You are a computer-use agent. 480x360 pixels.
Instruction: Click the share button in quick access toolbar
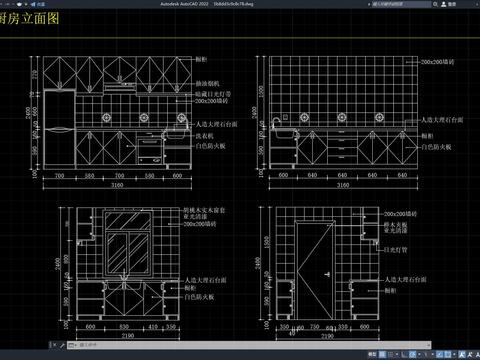click(38, 4)
